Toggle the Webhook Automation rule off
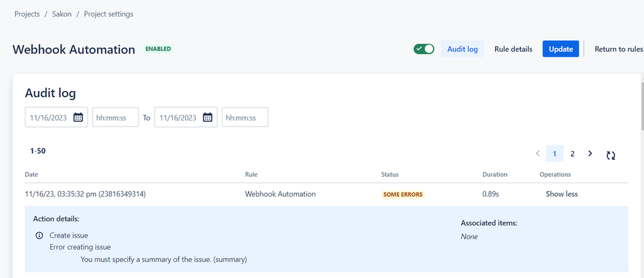This screenshot has width=644, height=278. coord(424,49)
